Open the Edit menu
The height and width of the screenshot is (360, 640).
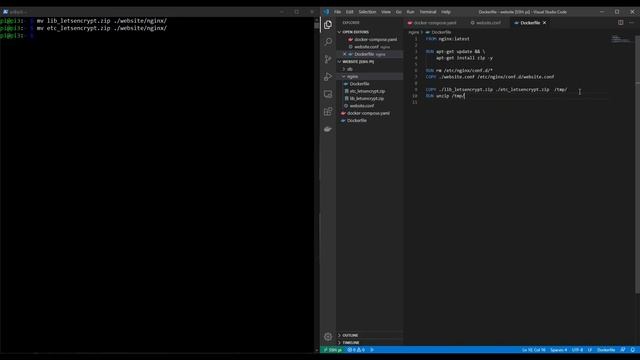(350, 12)
